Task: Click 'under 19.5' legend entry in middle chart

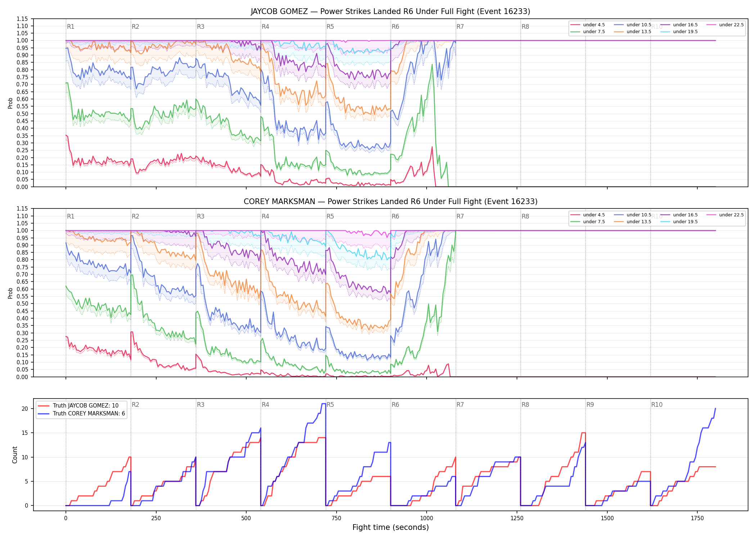Action: pos(679,222)
